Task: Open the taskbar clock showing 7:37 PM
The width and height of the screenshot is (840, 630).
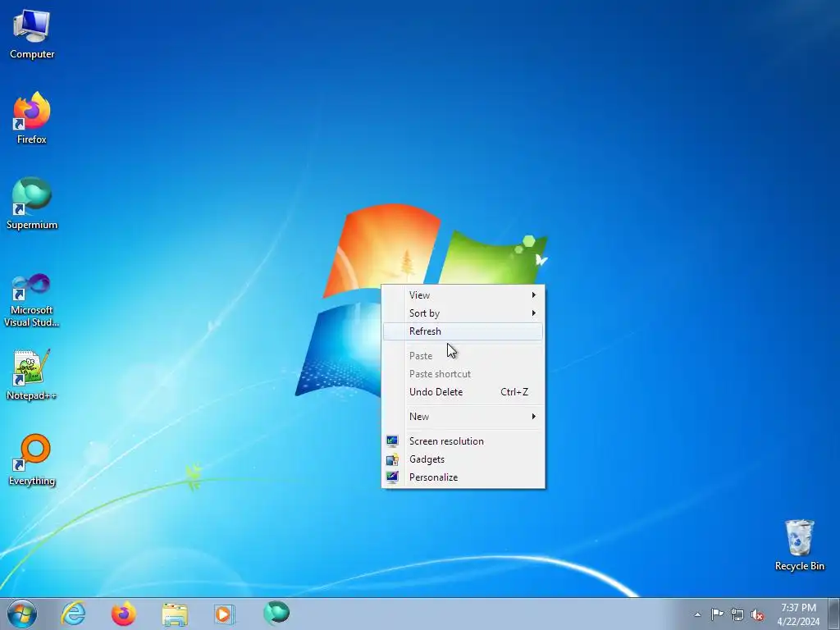Action: (x=798, y=614)
